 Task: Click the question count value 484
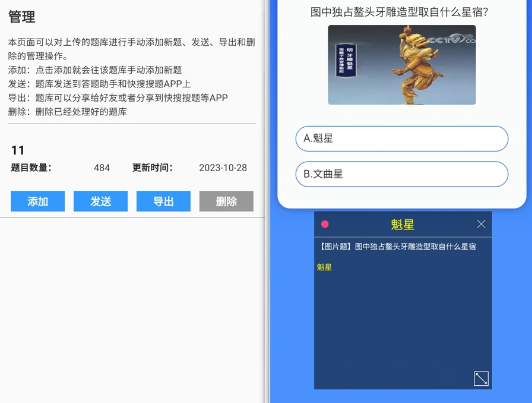[102, 168]
